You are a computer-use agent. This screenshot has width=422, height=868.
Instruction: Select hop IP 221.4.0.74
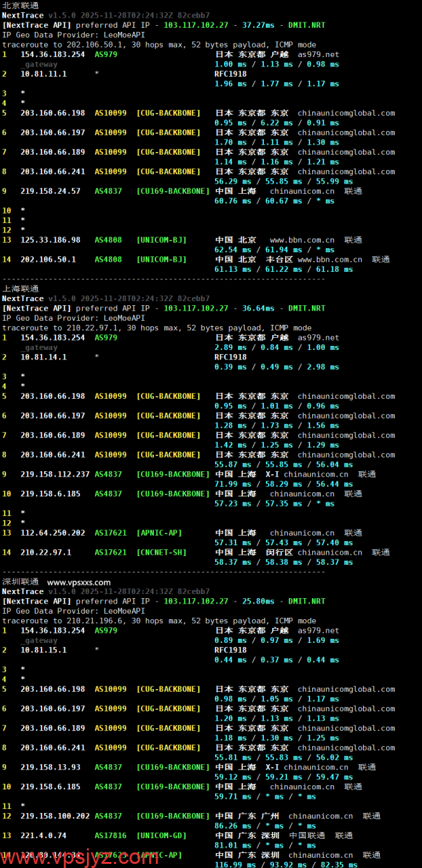(x=43, y=835)
